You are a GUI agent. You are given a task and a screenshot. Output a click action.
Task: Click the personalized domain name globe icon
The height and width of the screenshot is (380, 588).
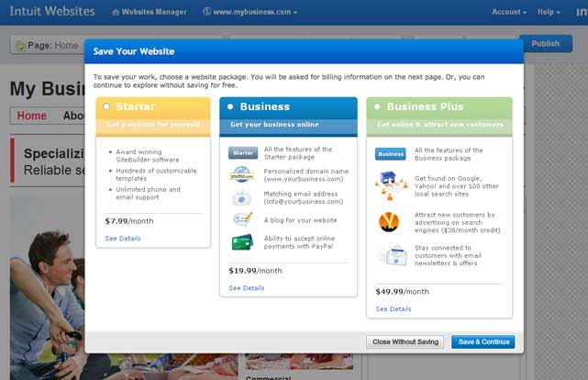242,174
